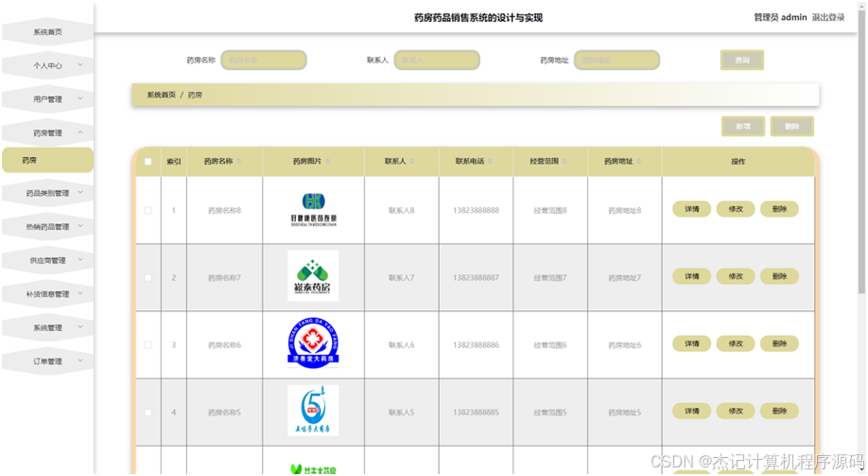Select phone number 13823888888 cell
This screenshot has height=476, width=868.
tap(476, 211)
